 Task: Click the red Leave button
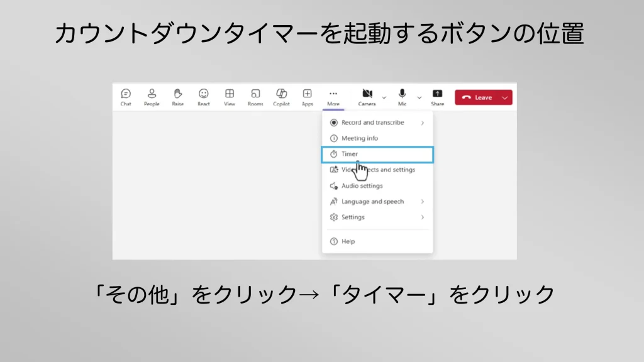[x=477, y=97]
